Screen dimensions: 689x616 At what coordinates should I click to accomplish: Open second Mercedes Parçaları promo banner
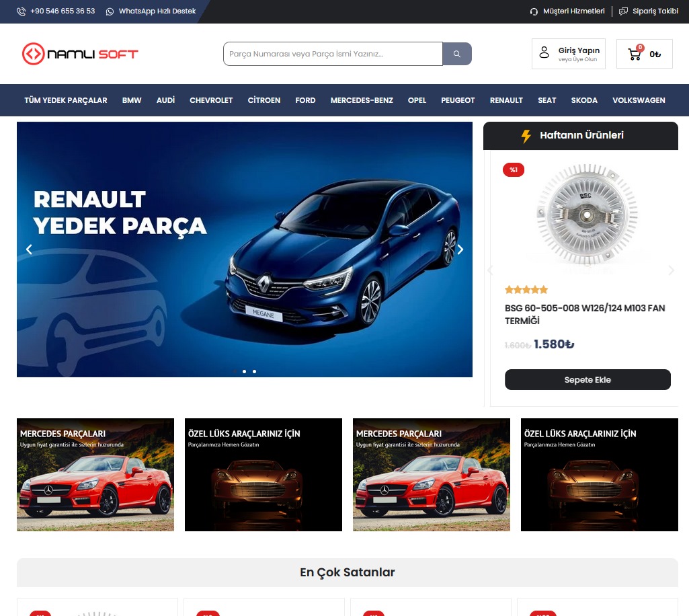432,475
